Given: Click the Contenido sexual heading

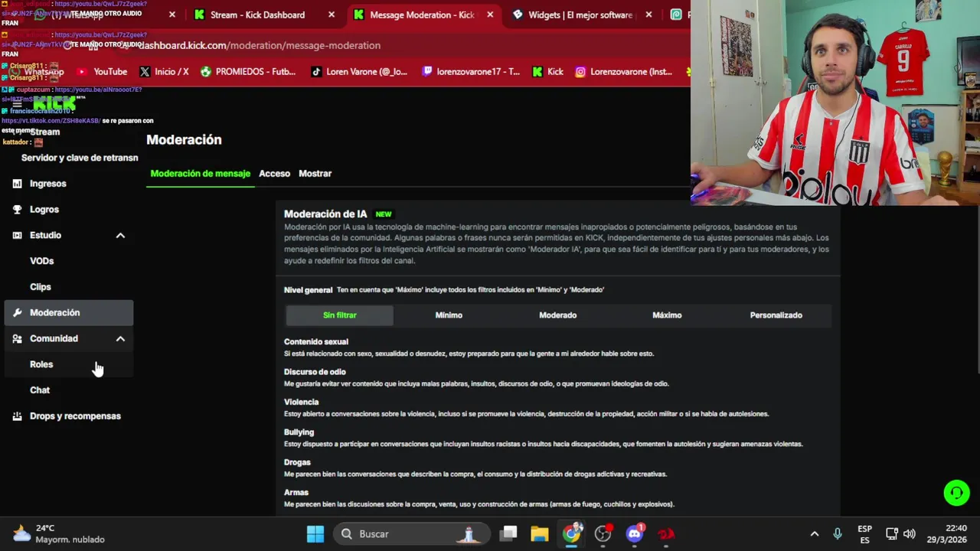Looking at the screenshot, I should coord(315,342).
